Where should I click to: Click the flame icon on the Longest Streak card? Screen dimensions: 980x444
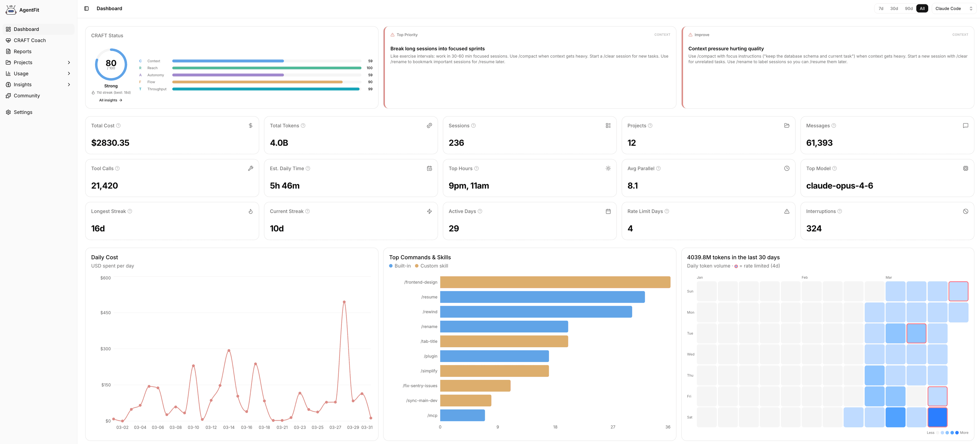tap(251, 211)
